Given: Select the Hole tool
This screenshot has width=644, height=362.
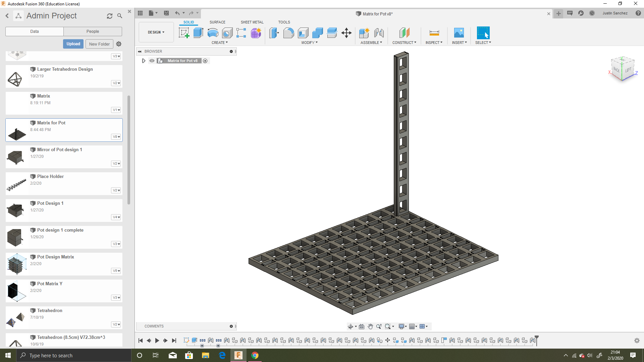Looking at the screenshot, I should (x=227, y=33).
